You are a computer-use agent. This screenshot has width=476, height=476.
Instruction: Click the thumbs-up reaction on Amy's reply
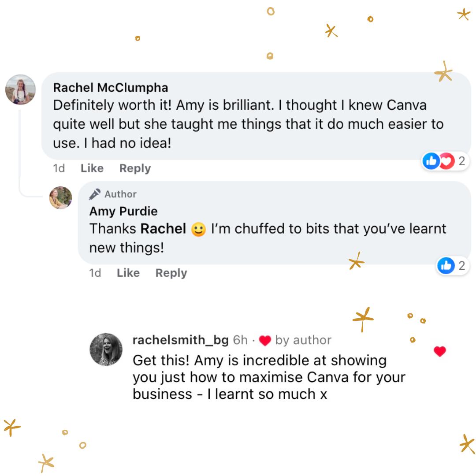[x=446, y=266]
